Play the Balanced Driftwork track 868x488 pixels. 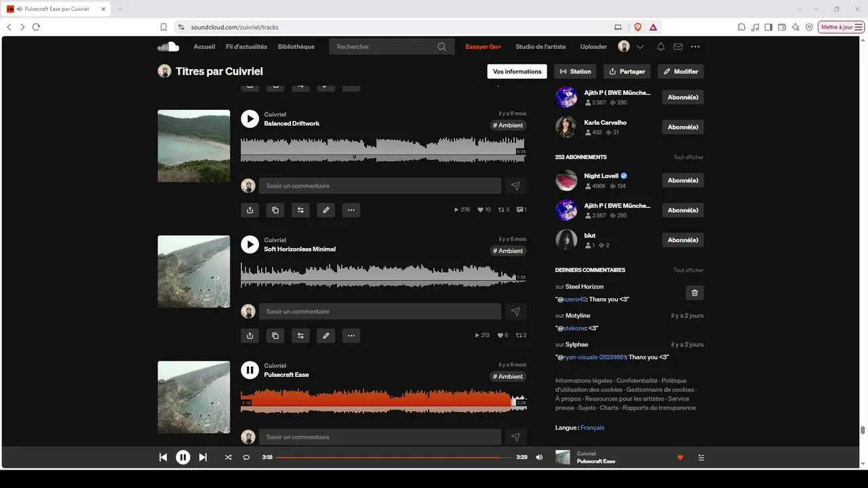coord(250,119)
